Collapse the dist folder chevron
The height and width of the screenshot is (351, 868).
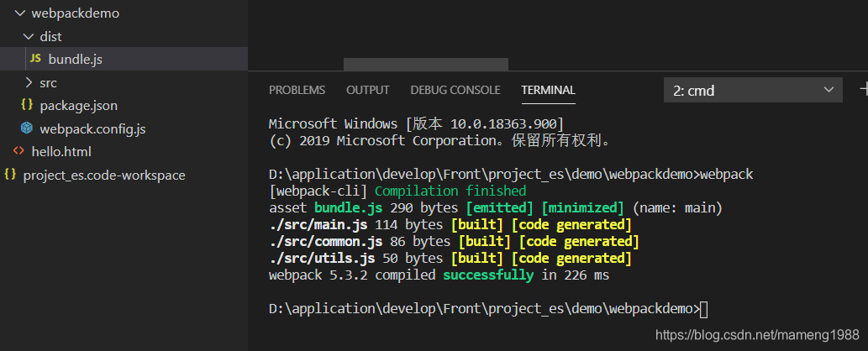point(29,37)
